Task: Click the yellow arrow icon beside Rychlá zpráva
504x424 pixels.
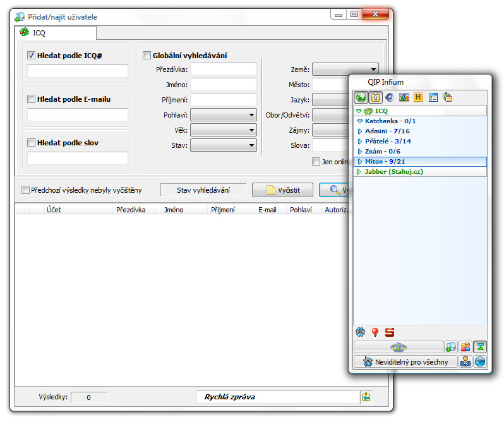Action: (x=366, y=397)
